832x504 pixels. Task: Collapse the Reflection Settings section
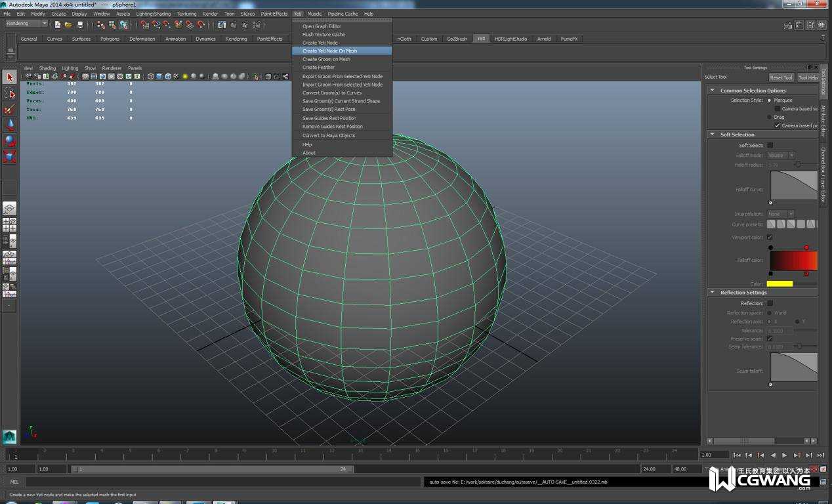713,293
